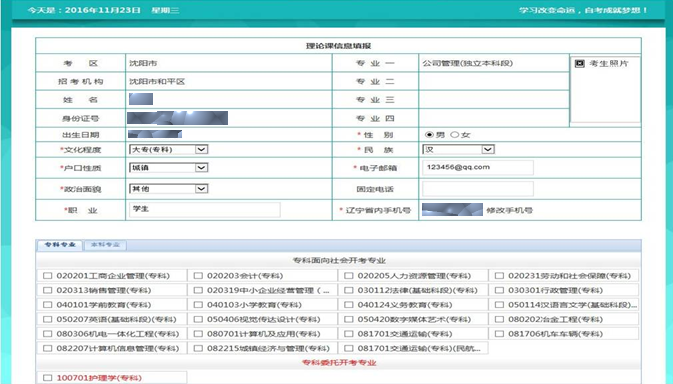Focus the 固定电话 input field
Screen dimensions: 673x384
click(478, 189)
